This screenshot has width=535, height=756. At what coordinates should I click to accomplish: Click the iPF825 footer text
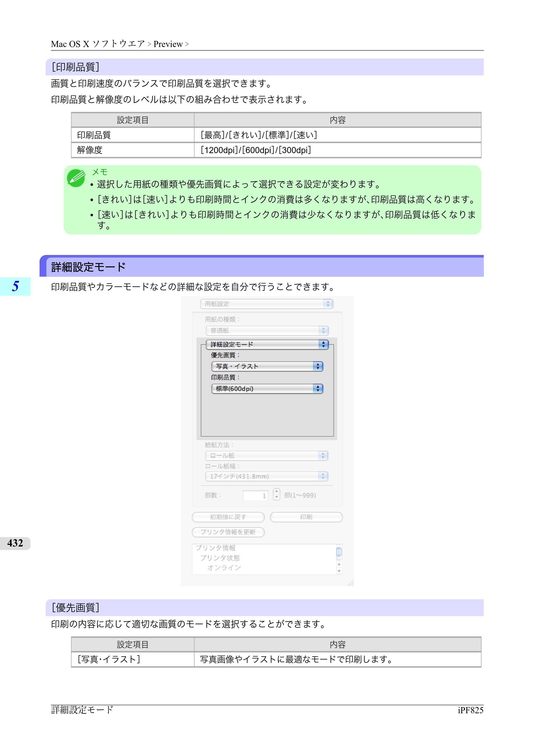pyautogui.click(x=471, y=710)
